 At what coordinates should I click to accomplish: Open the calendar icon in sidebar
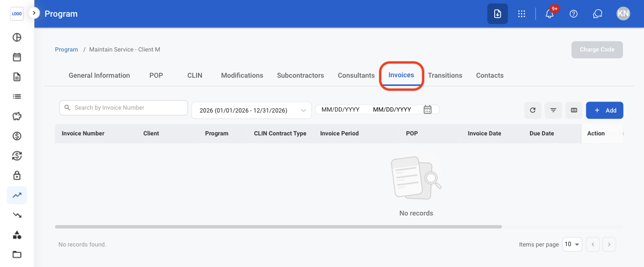pyautogui.click(x=17, y=57)
